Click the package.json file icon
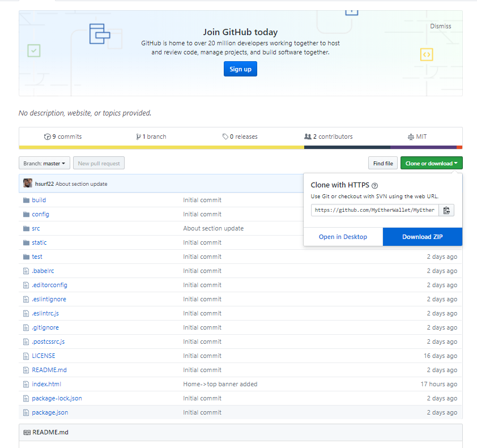The image size is (477, 448). point(26,413)
